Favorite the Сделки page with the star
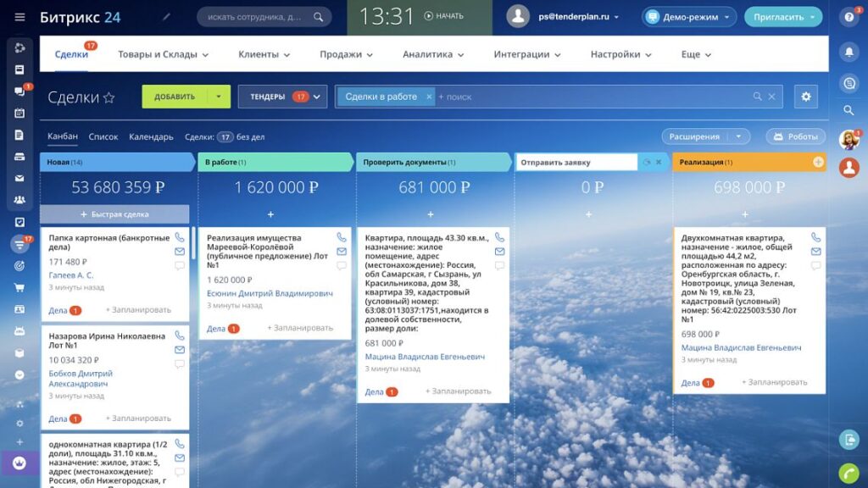868x488 pixels. [109, 98]
